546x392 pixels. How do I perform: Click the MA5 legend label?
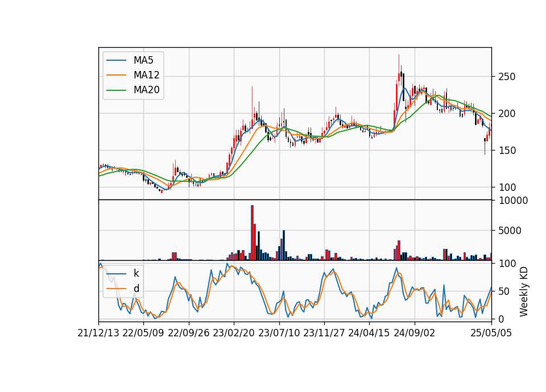point(143,60)
